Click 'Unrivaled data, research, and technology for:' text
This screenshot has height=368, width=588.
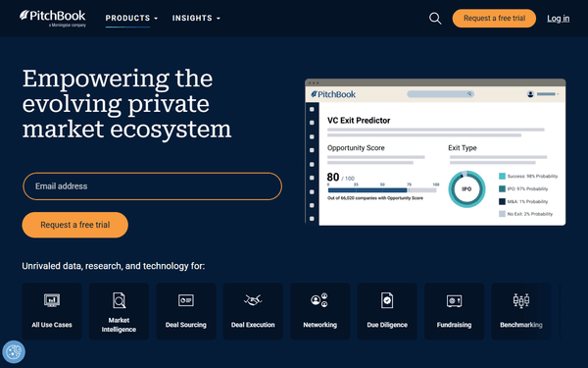coord(114,266)
